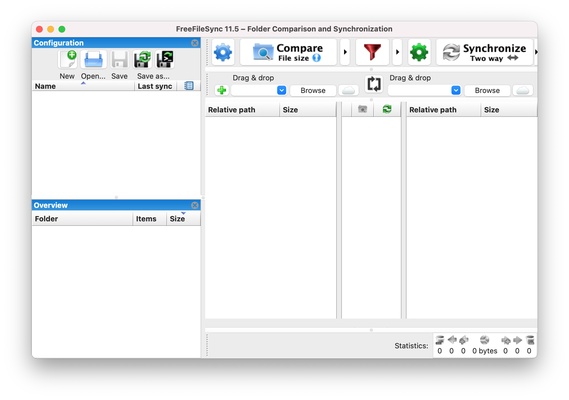Image resolution: width=569 pixels, height=400 pixels.
Task: Sort configurations by Name column
Action: tap(83, 86)
